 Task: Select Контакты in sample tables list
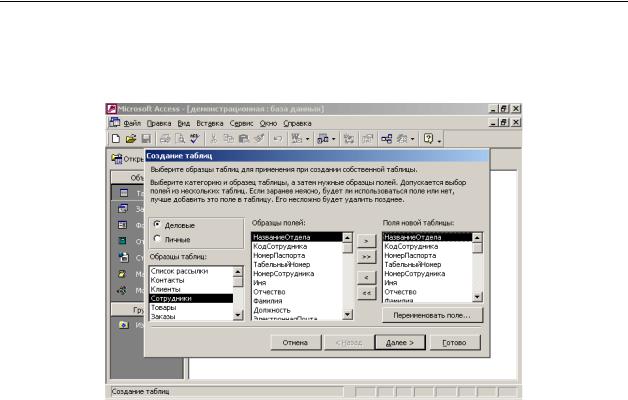click(x=191, y=280)
